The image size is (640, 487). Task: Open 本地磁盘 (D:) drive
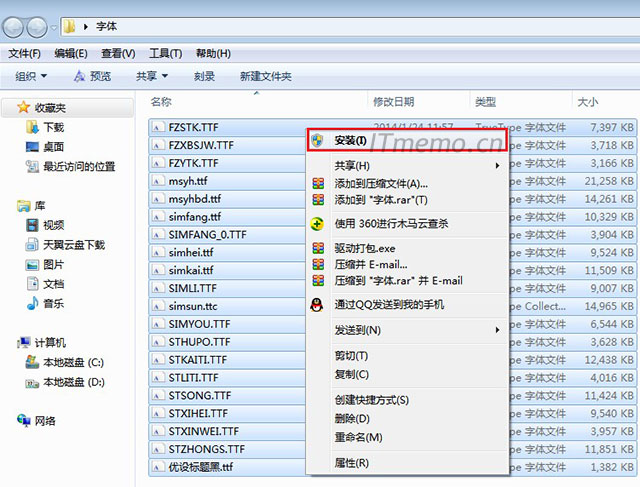(65, 382)
